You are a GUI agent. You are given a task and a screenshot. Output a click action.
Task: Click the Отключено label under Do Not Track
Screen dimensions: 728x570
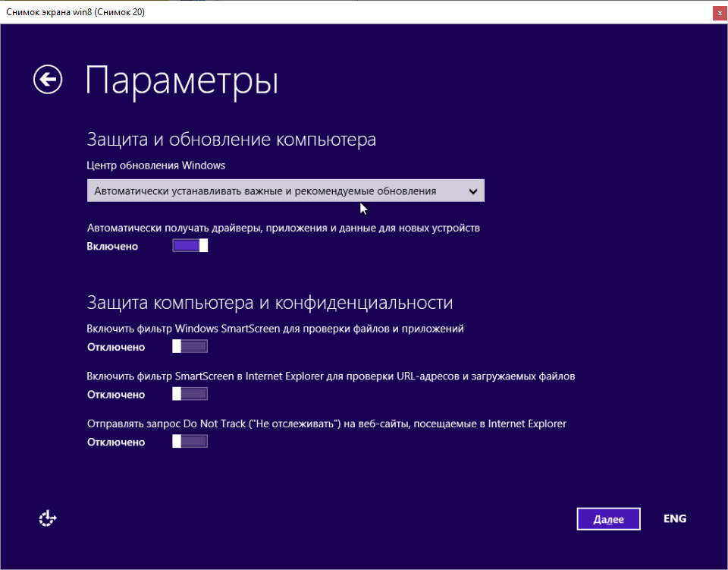116,442
